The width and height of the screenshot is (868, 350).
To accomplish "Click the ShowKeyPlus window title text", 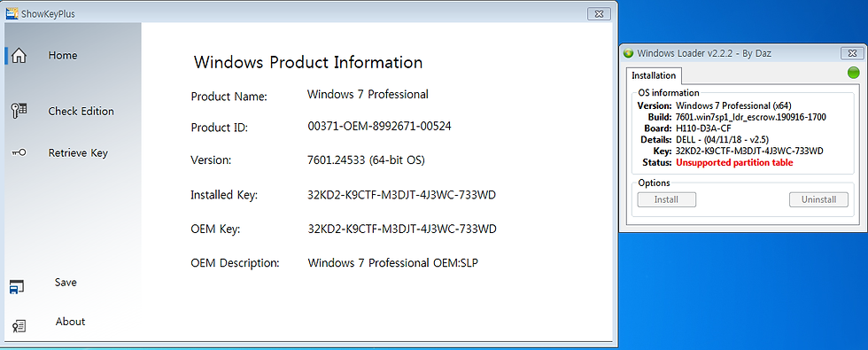I will [x=48, y=14].
